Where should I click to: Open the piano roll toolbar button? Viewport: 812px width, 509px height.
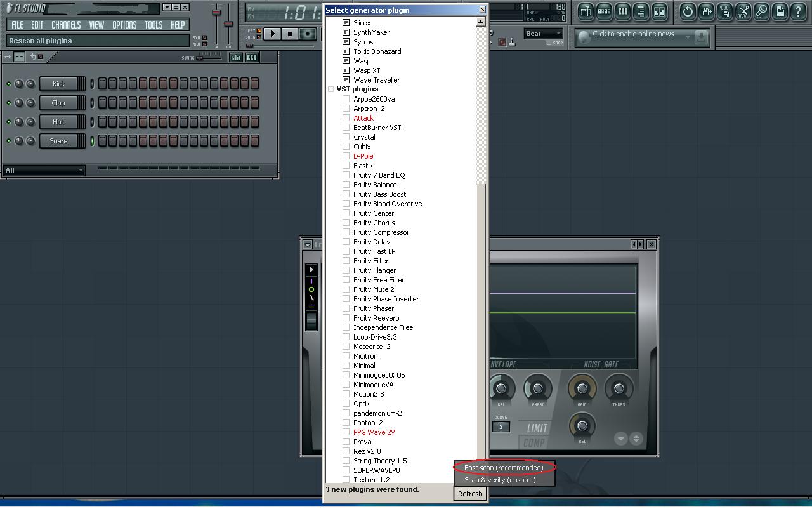622,11
